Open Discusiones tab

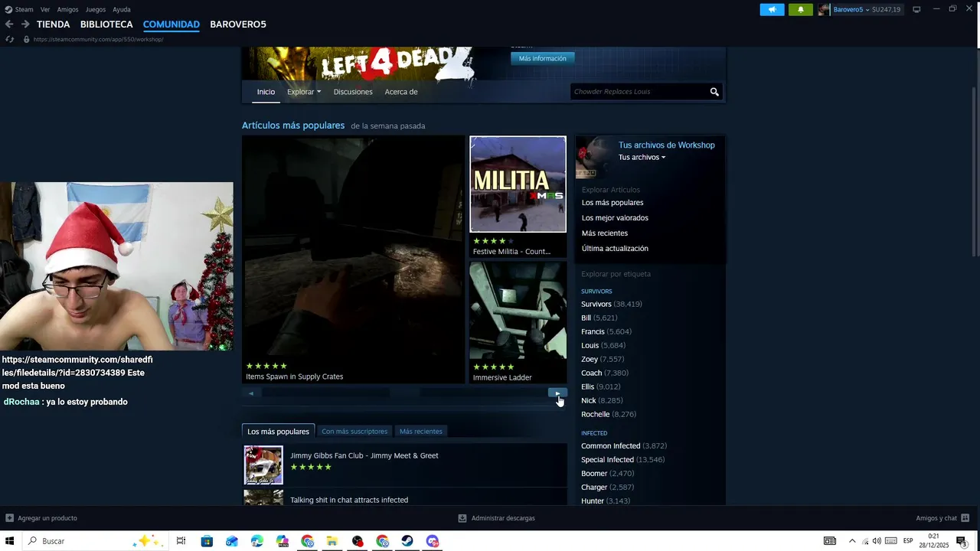[x=353, y=92]
